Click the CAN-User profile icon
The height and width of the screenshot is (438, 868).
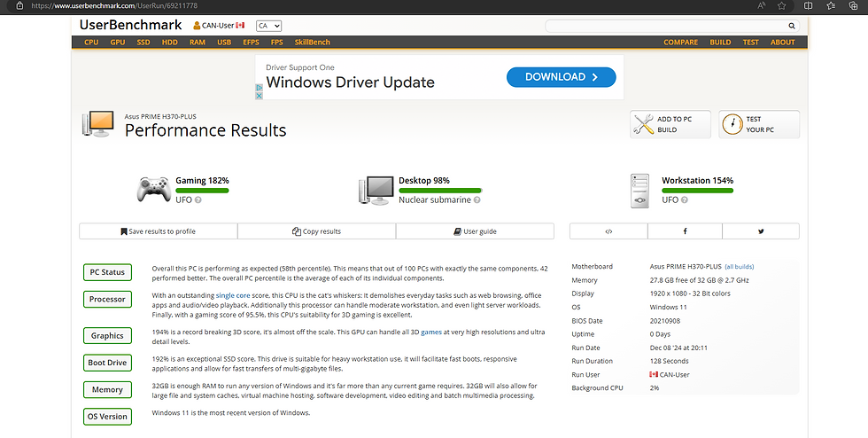[x=197, y=26]
